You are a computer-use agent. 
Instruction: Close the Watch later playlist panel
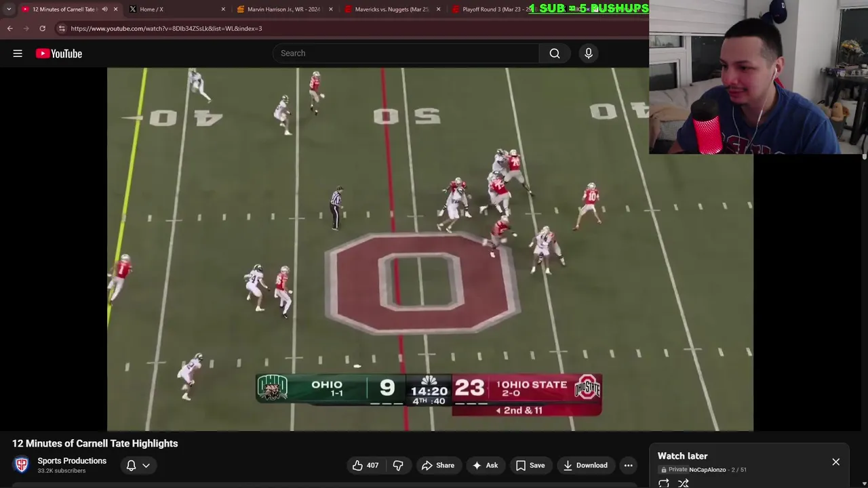[x=835, y=462]
